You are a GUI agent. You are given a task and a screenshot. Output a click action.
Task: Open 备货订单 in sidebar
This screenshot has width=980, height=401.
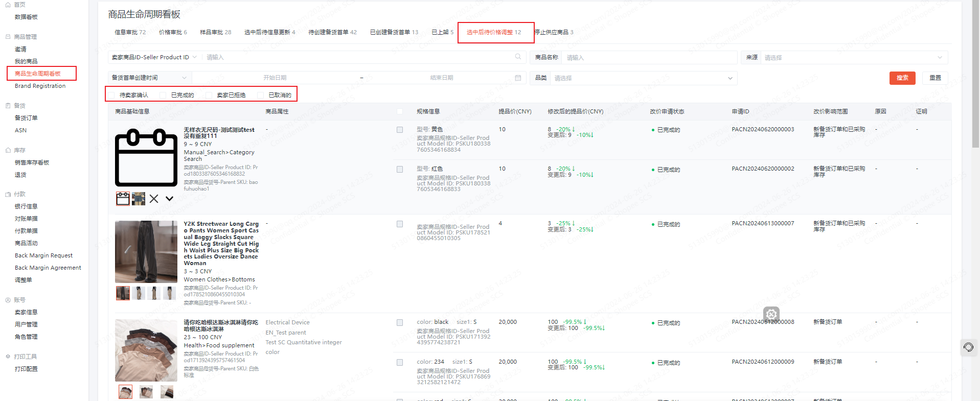click(26, 118)
